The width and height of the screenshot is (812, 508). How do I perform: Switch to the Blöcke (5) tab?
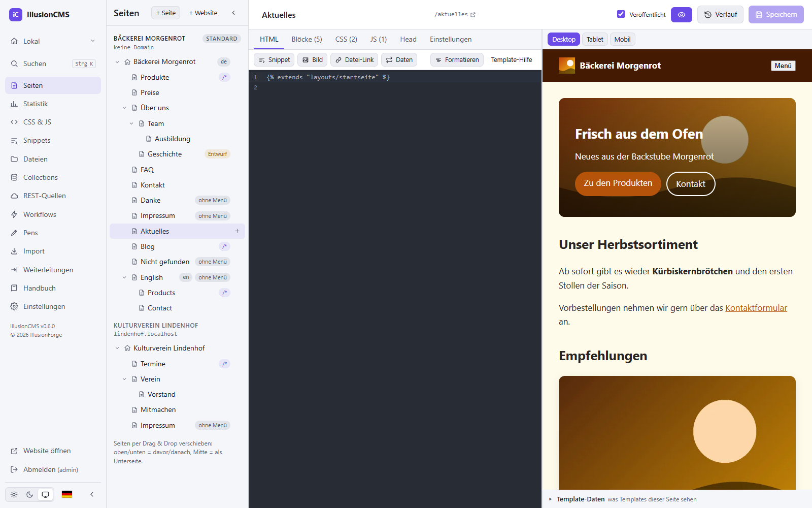pyautogui.click(x=307, y=39)
